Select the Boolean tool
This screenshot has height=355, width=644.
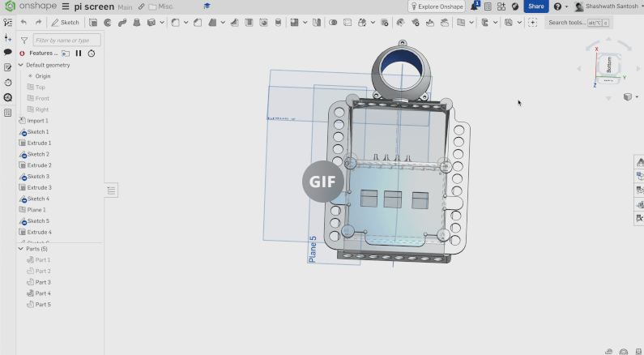[x=333, y=23]
